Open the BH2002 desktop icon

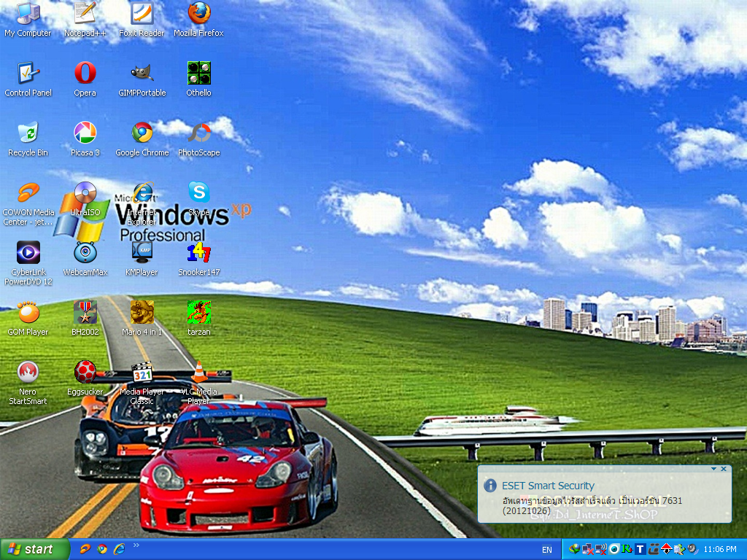[85, 319]
